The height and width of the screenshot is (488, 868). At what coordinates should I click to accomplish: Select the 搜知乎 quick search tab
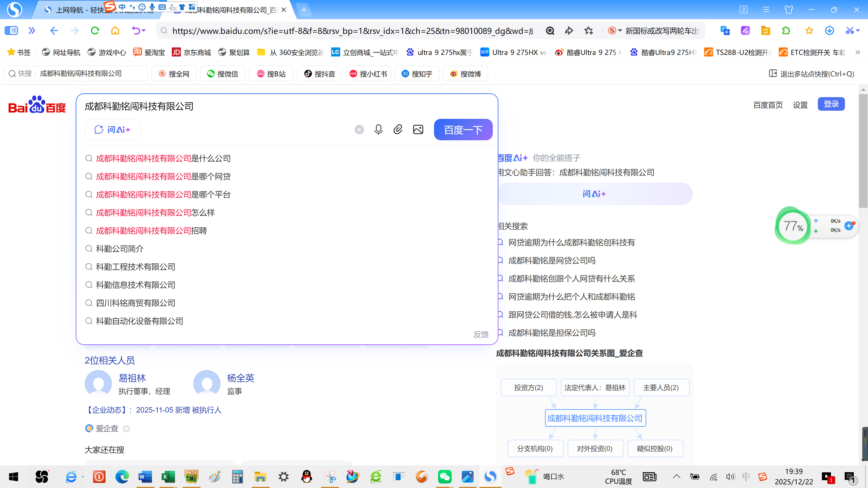[417, 74]
